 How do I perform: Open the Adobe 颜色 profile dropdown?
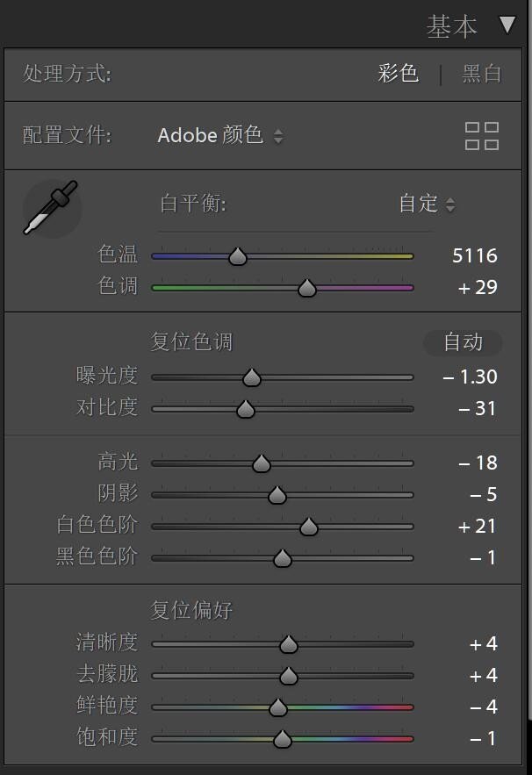(220, 136)
